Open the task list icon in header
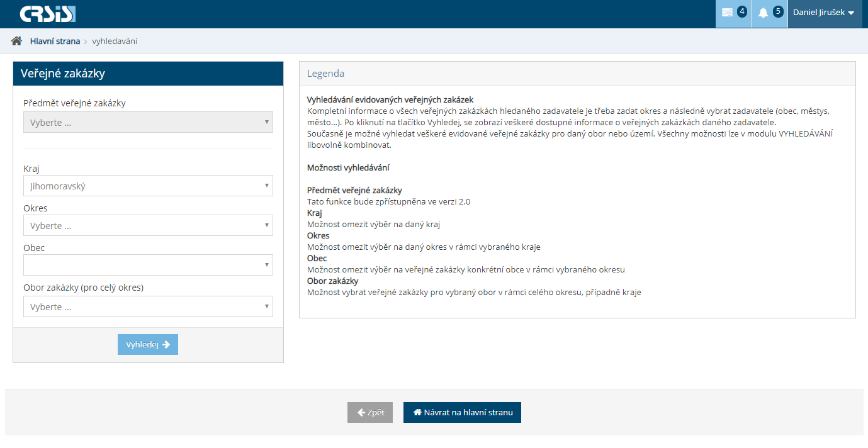 coord(727,13)
